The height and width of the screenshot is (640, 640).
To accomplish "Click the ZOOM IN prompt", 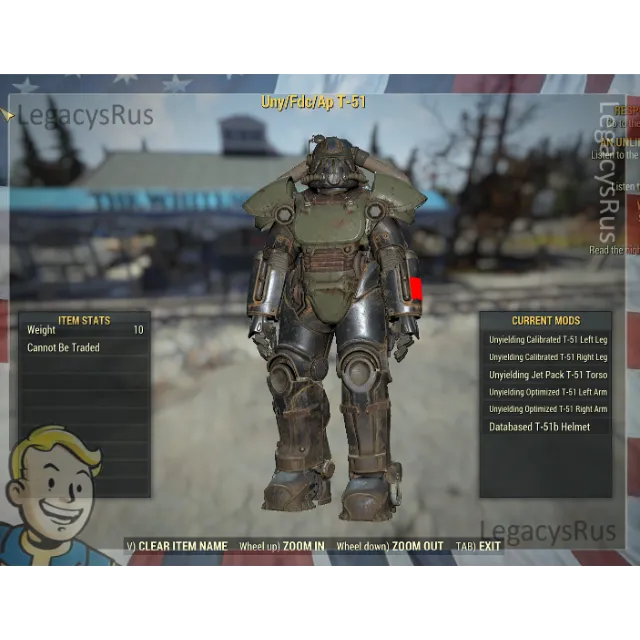I will [282, 546].
